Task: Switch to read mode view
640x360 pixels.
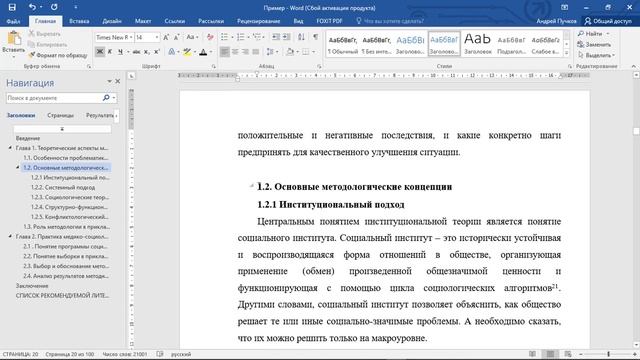Action: (x=532, y=354)
